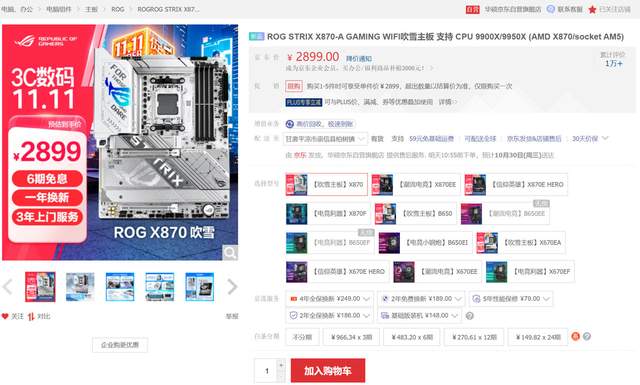The image size is (640, 385).
Task: Click the 59元免基础运费 link
Action: point(431,139)
